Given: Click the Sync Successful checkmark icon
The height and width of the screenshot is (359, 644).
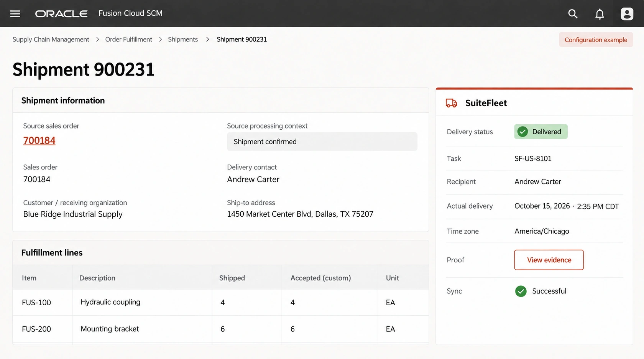Looking at the screenshot, I should click(x=521, y=291).
